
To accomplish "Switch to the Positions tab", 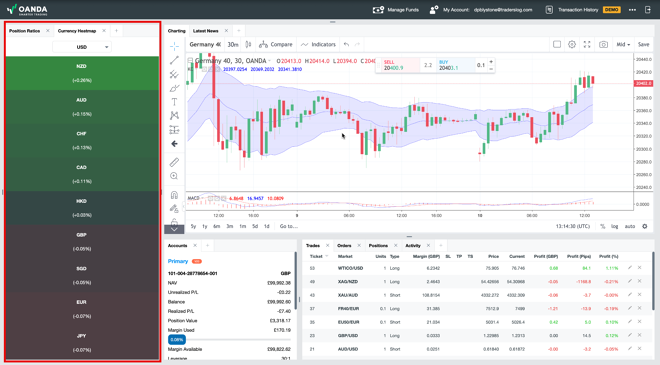I will [x=378, y=245].
